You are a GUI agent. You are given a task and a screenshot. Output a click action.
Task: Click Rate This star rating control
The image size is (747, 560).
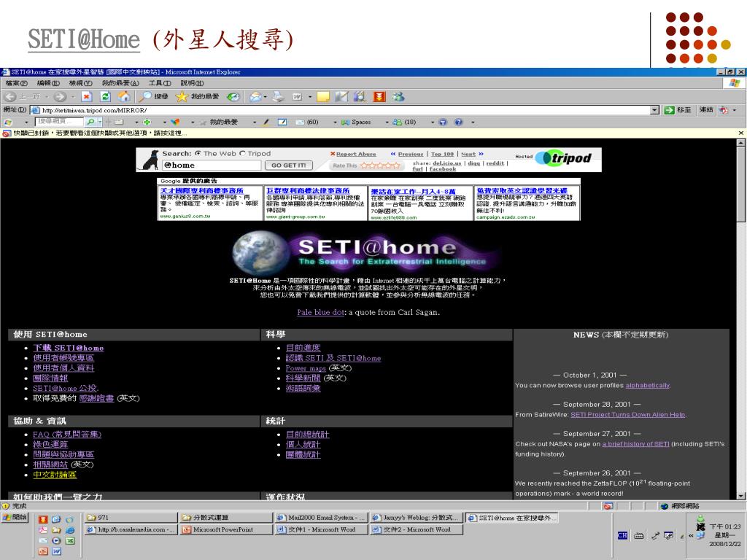pyautogui.click(x=380, y=166)
